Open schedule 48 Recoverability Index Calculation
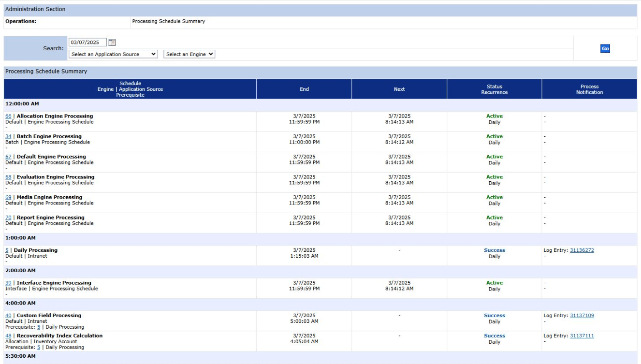 (x=8, y=336)
